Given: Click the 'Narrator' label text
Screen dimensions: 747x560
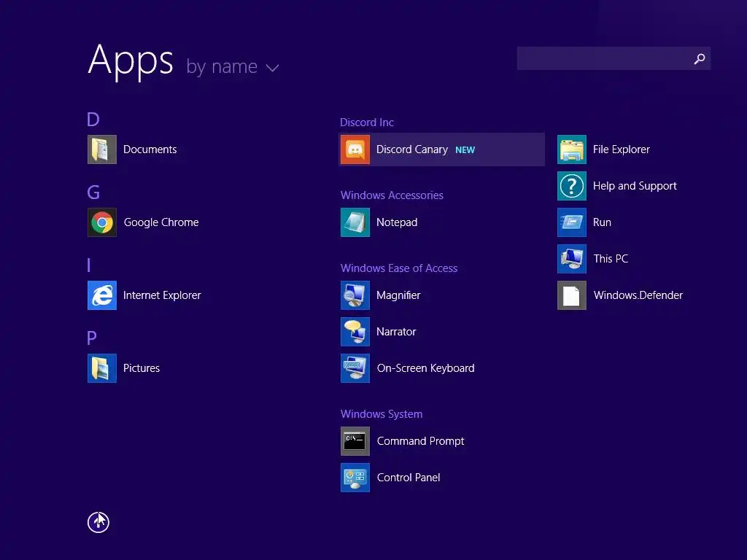Looking at the screenshot, I should point(396,332).
